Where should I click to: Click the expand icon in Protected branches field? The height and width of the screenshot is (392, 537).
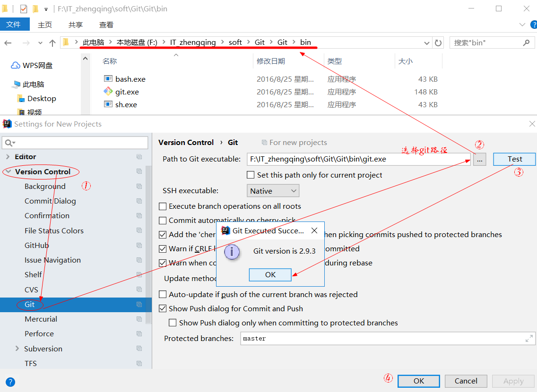click(x=529, y=338)
